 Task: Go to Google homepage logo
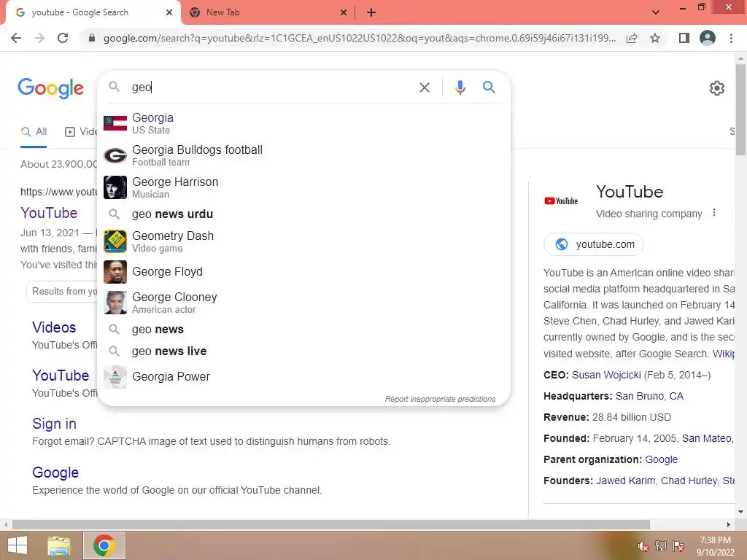pos(50,88)
